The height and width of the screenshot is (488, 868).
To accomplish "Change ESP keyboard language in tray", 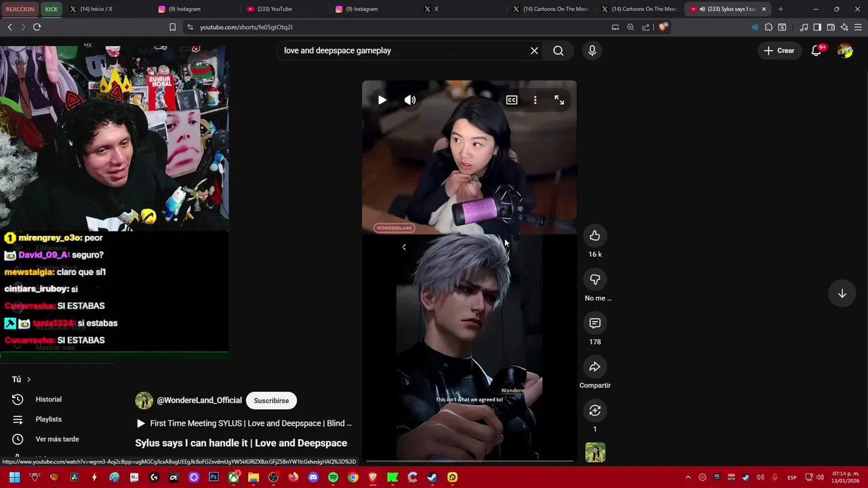I will point(791,477).
